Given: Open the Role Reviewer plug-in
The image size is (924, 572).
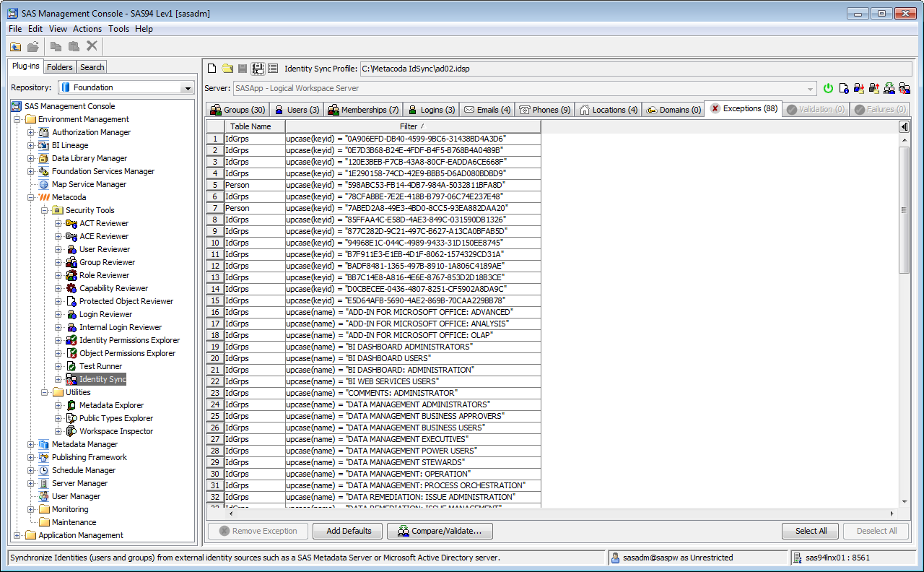Looking at the screenshot, I should (x=104, y=275).
